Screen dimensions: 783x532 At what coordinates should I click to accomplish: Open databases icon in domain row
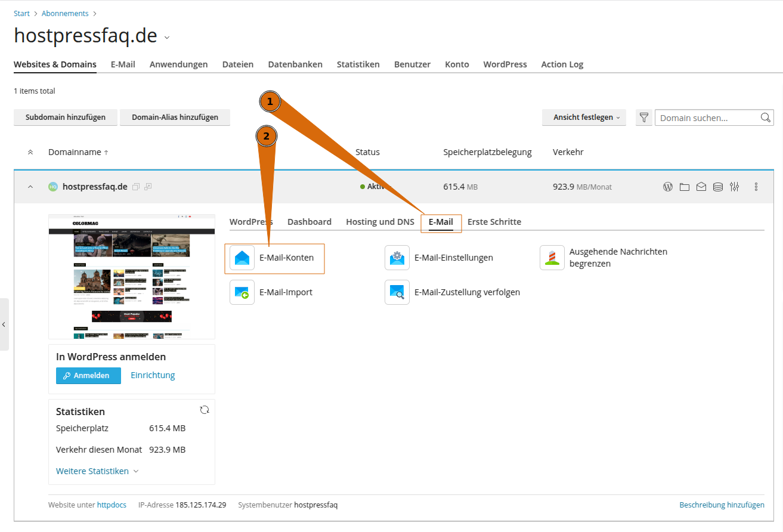718,187
